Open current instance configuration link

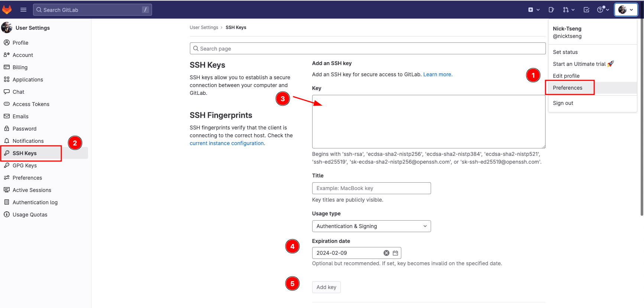tap(227, 143)
